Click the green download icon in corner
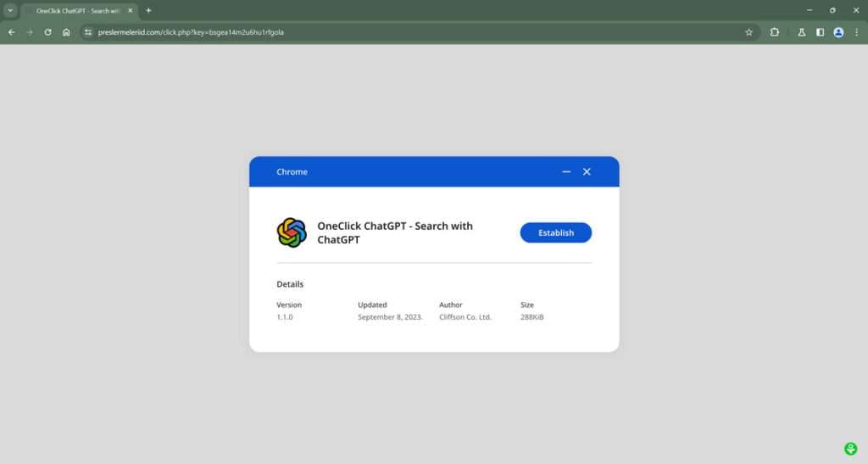The width and height of the screenshot is (868, 464). (851, 449)
